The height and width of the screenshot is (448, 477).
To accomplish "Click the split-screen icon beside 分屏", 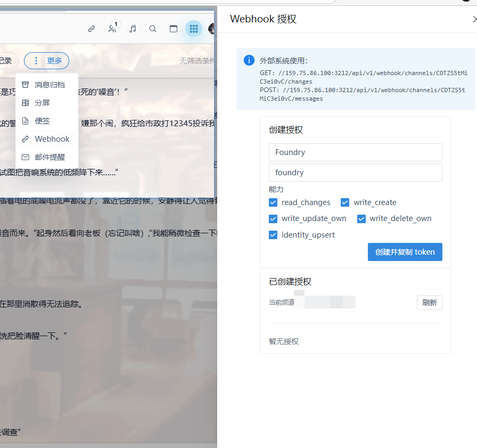I will point(26,103).
